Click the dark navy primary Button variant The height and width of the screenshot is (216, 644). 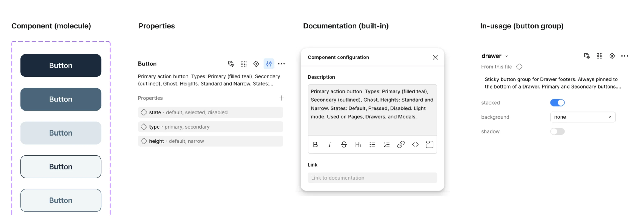(61, 65)
